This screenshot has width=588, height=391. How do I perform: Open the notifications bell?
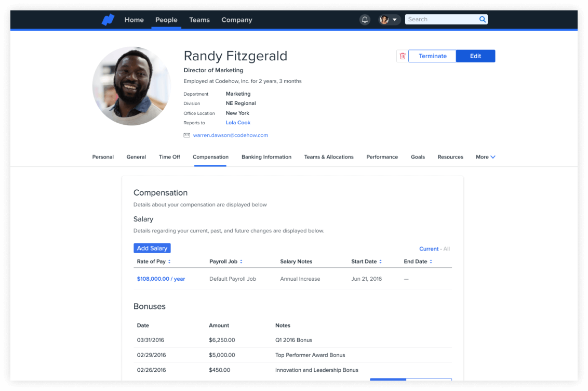(365, 20)
